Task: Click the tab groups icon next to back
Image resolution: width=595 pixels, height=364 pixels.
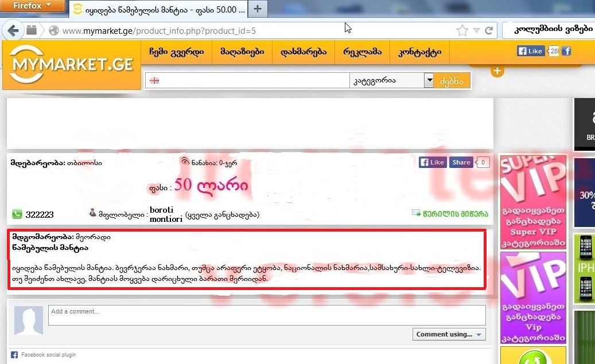Action: pos(32,30)
